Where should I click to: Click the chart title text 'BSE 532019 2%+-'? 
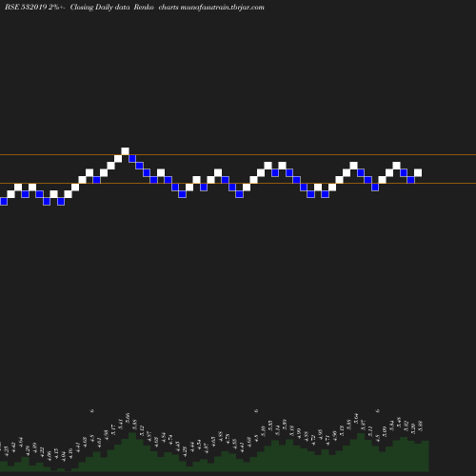click(35, 8)
